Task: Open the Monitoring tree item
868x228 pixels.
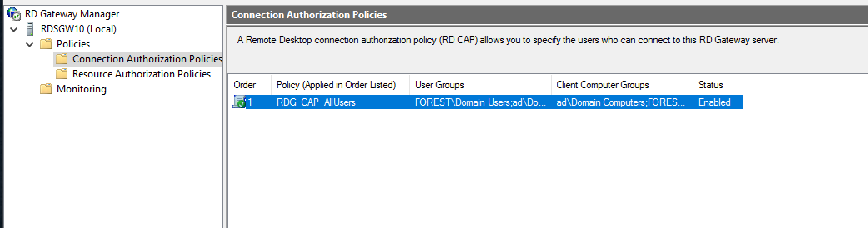Action: click(81, 89)
